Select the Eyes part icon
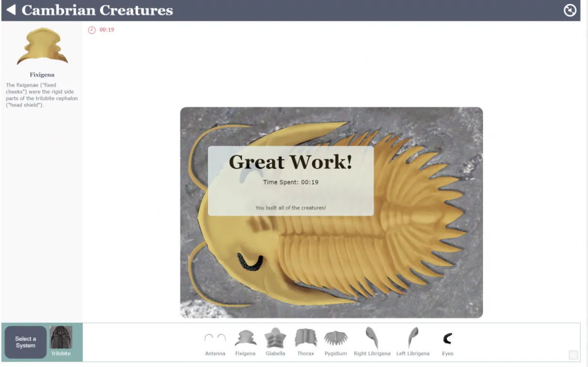 click(x=448, y=337)
